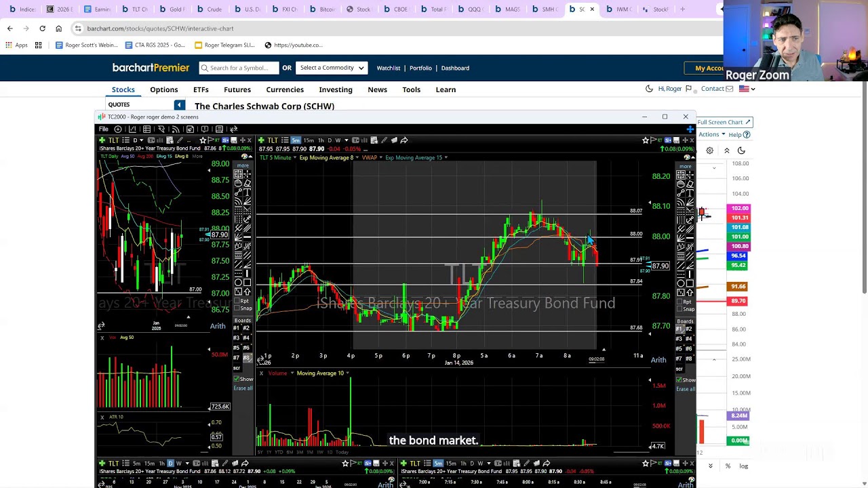Image resolution: width=868 pixels, height=488 pixels.
Task: Open Barchart chart settings gear icon
Action: click(709, 150)
